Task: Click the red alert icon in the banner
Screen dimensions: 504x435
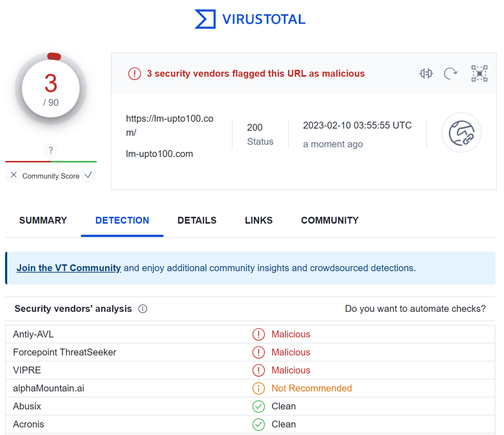Action: [134, 74]
